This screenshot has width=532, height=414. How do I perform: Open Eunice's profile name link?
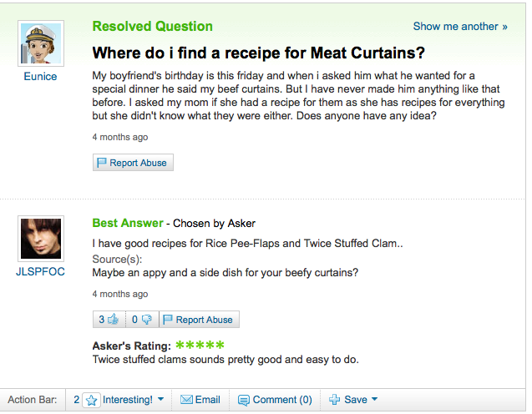(x=40, y=77)
